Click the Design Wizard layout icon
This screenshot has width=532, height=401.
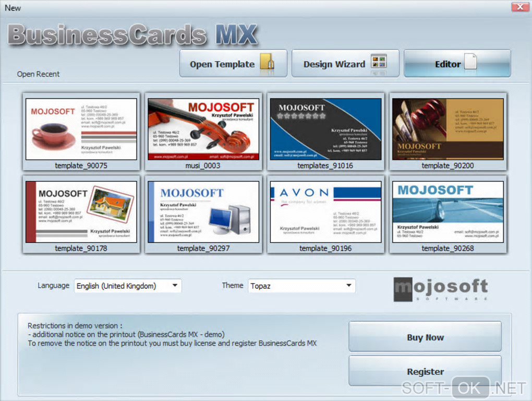point(379,62)
